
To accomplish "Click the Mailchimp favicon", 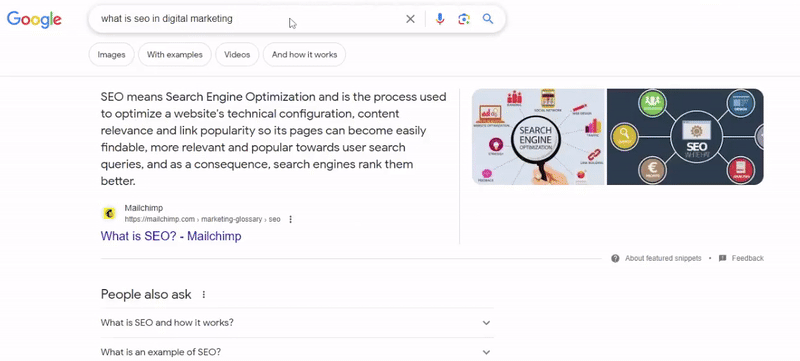I will point(109,213).
